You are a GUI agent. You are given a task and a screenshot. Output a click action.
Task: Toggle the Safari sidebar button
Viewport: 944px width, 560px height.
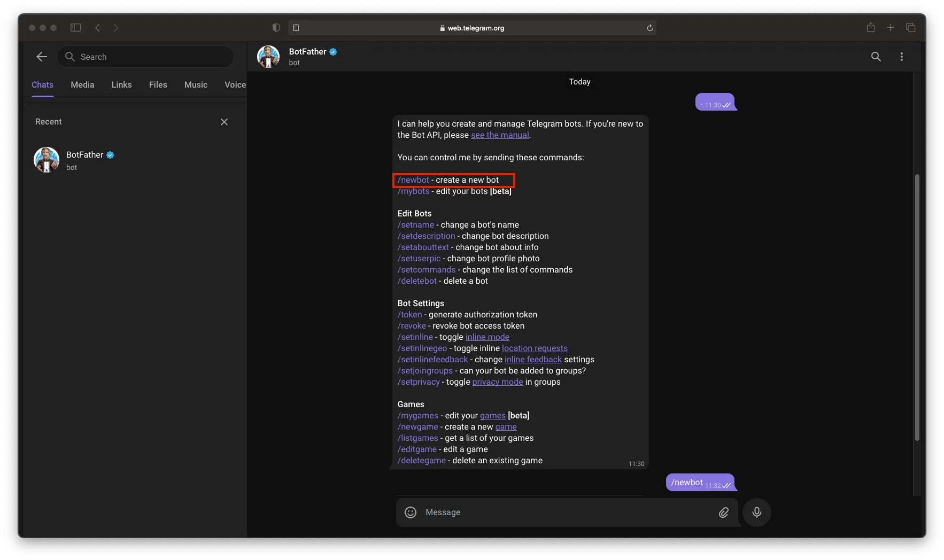point(75,28)
